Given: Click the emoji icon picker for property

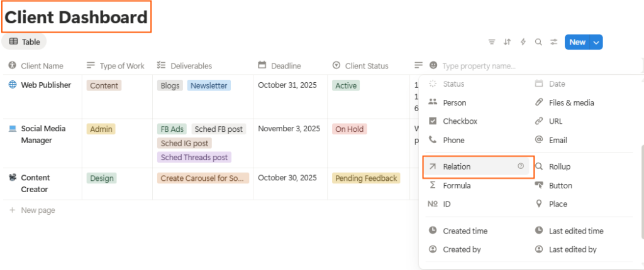Looking at the screenshot, I should 433,65.
